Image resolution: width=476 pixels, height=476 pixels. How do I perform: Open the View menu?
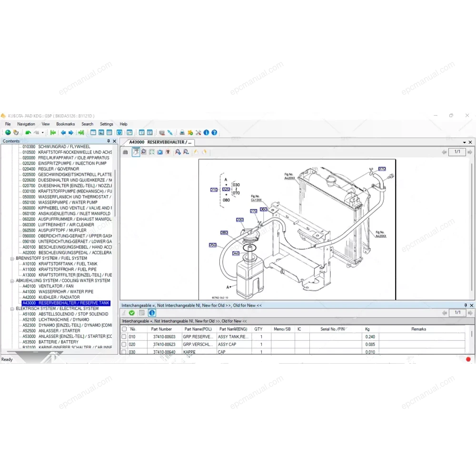point(46,124)
